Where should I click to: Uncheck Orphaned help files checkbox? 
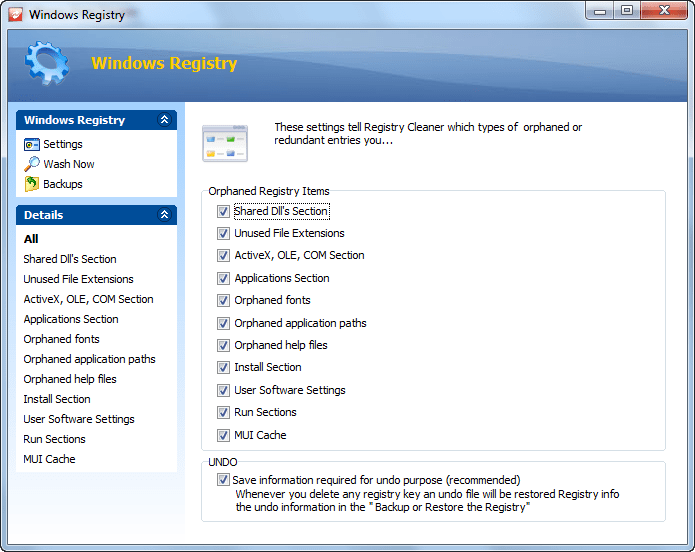click(223, 345)
